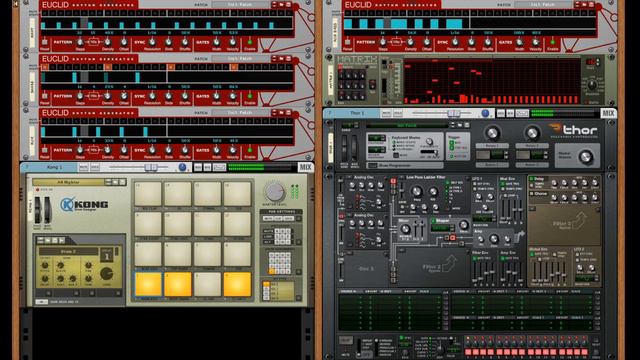Click Density knob on Euclid directly above Kong
This screenshot has width=640, height=360.
107,150
